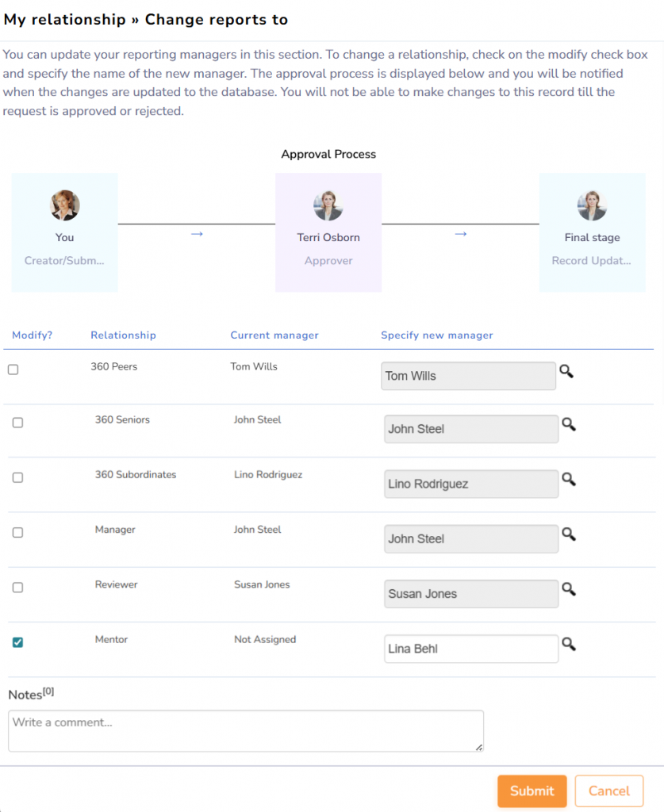Click search icon beside Lino Rodriguez field
This screenshot has height=812, width=664.
(568, 480)
